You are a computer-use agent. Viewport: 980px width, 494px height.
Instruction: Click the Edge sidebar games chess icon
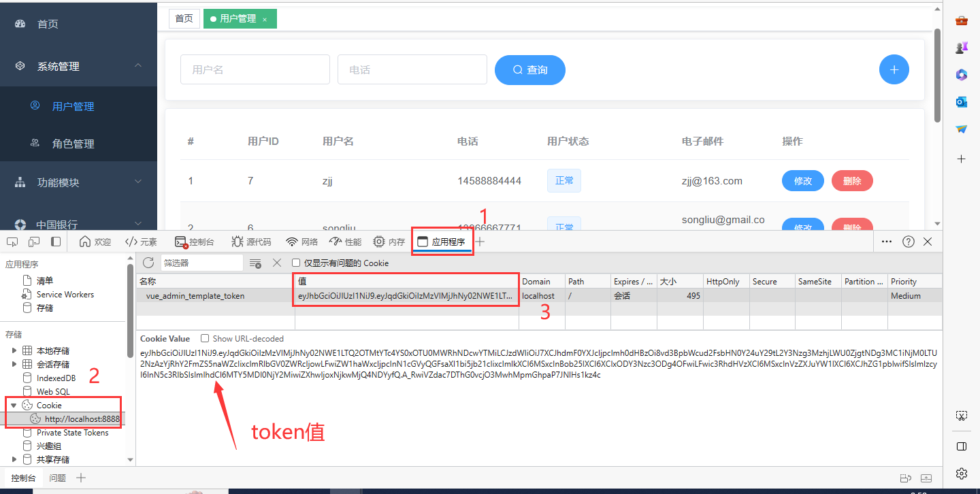click(x=962, y=47)
